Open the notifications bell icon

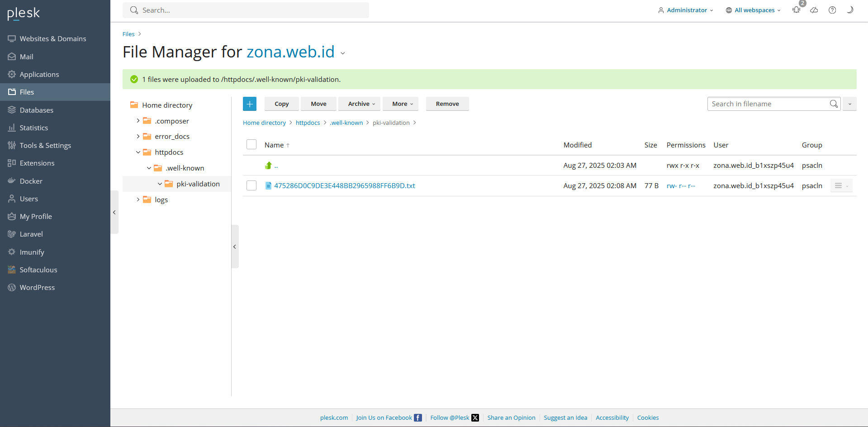(796, 10)
